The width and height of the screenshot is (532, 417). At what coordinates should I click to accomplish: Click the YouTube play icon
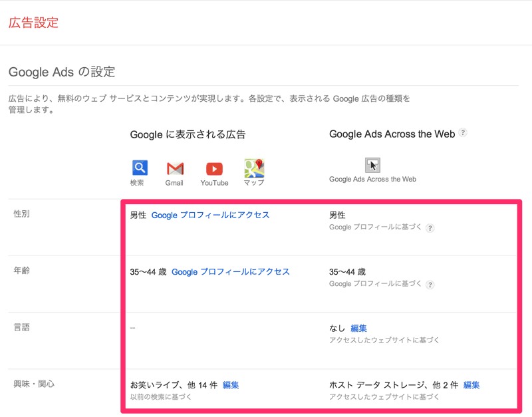214,168
